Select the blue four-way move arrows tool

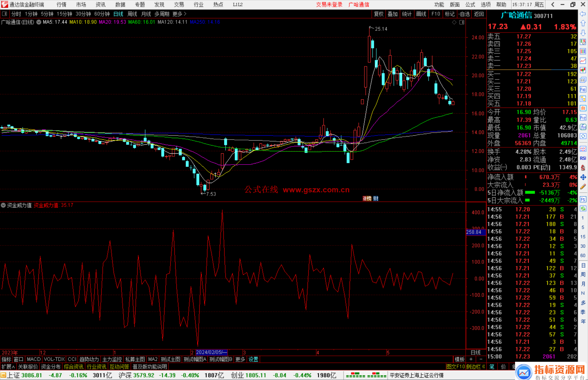click(583, 177)
